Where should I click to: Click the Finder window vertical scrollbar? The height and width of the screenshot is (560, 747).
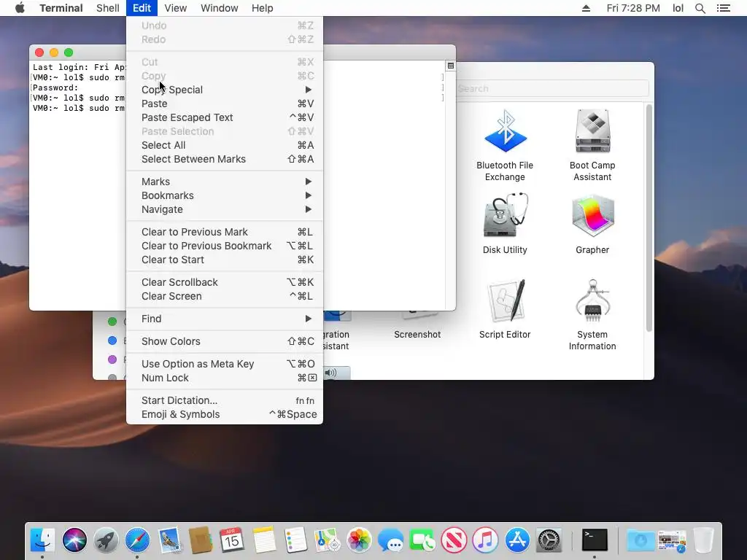pos(649,218)
